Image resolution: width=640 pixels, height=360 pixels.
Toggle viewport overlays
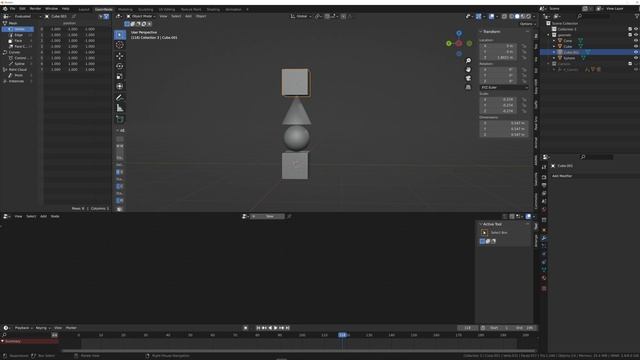tap(491, 16)
